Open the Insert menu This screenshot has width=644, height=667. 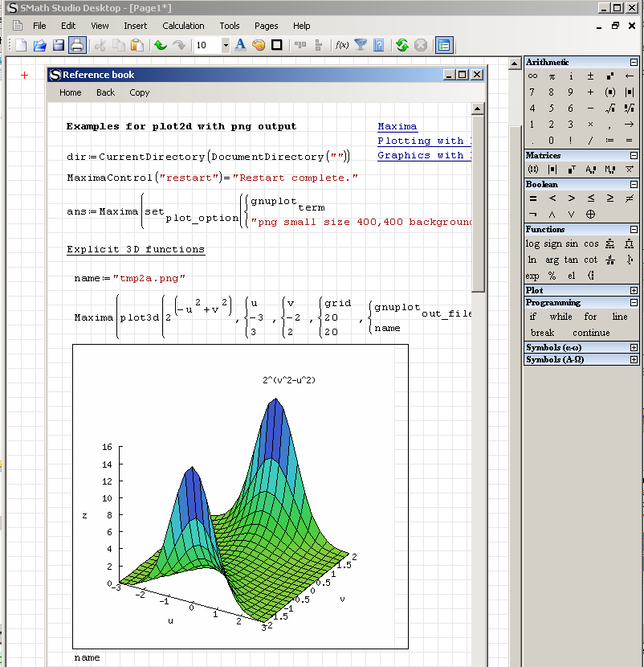tap(136, 26)
